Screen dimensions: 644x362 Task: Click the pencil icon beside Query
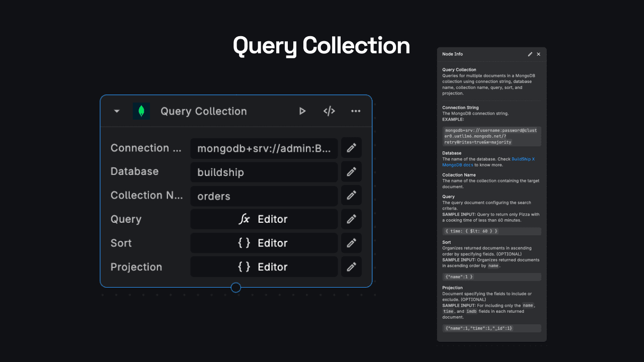[351, 219]
